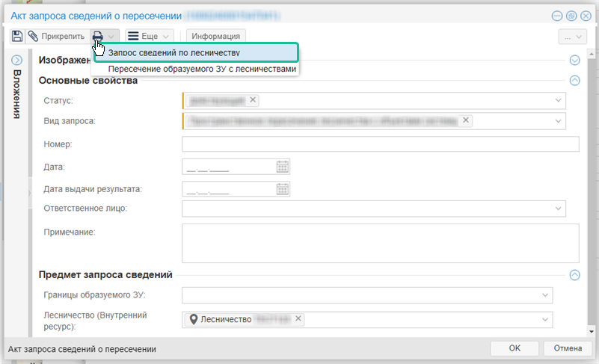Expand the Изображение section chevron
599x364 pixels.
[x=574, y=61]
